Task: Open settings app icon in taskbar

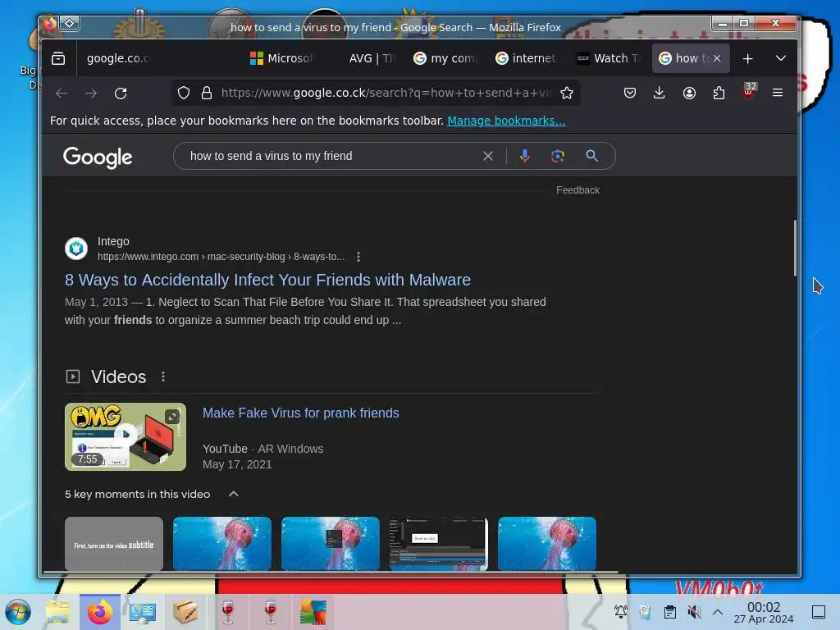Action: tap(143, 612)
